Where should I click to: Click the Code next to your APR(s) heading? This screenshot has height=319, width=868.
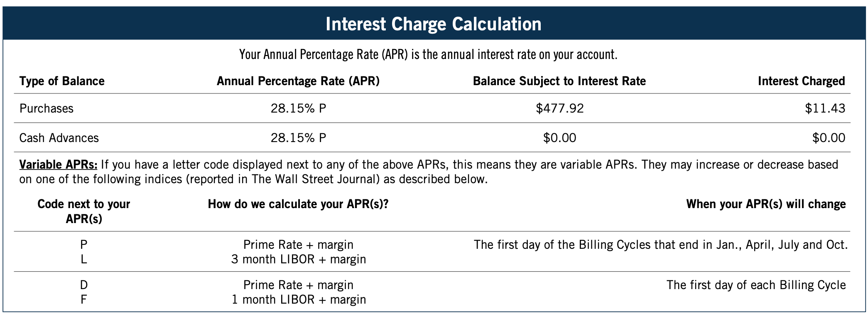tap(84, 211)
